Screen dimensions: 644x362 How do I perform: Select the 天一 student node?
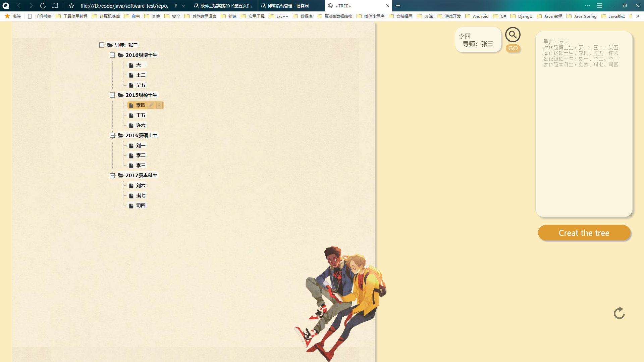point(138,65)
